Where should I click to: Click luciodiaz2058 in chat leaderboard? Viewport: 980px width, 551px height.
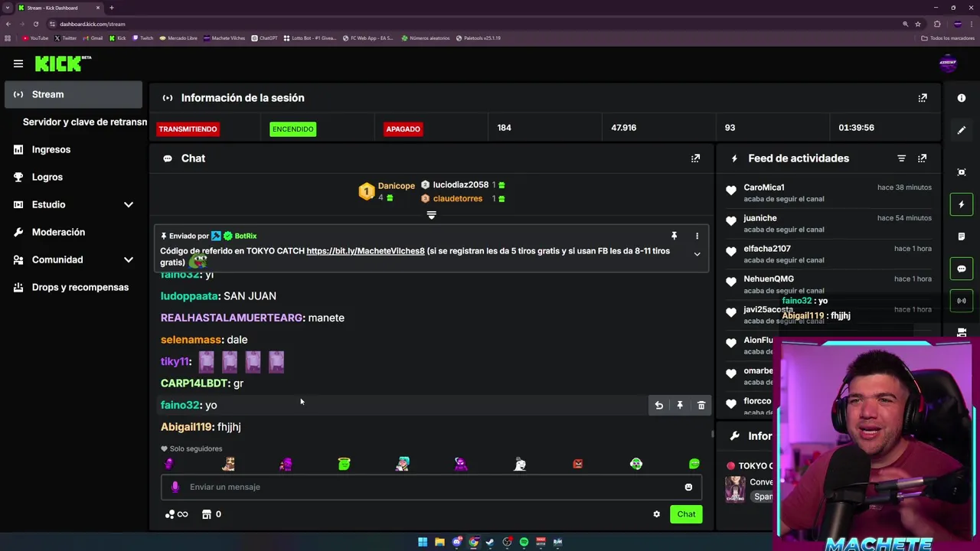(460, 185)
